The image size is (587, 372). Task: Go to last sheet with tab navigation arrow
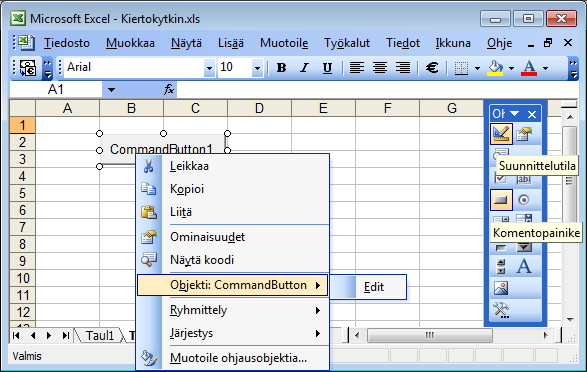pyautogui.click(x=66, y=335)
